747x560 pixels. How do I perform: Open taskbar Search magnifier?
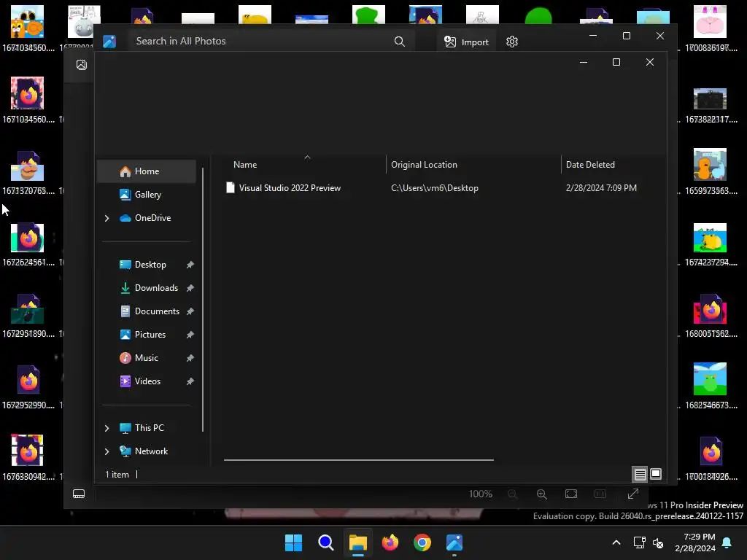(326, 542)
